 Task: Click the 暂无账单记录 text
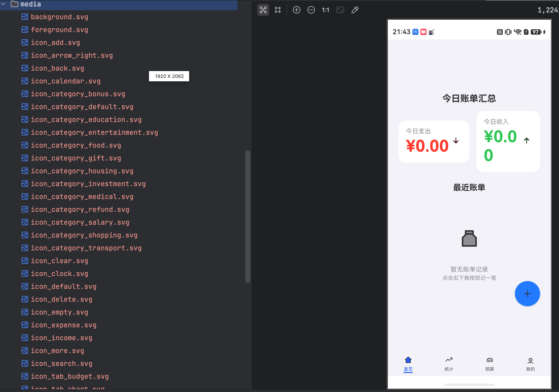point(469,269)
